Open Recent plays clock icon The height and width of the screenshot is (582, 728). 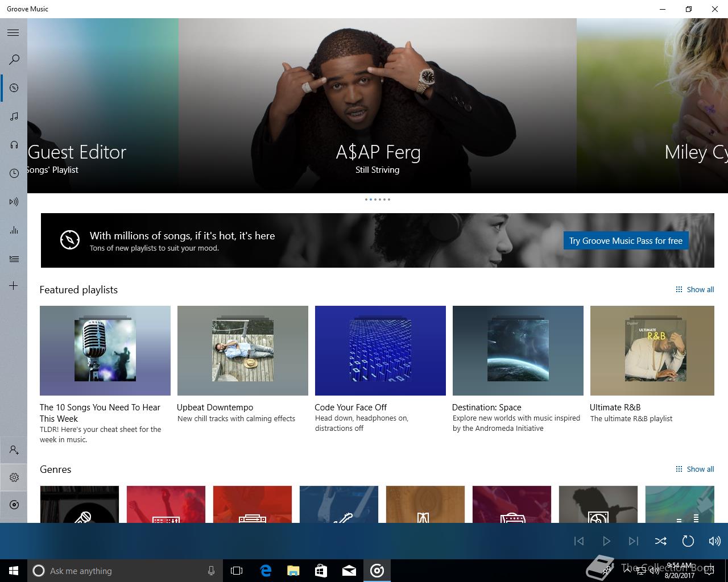click(14, 173)
